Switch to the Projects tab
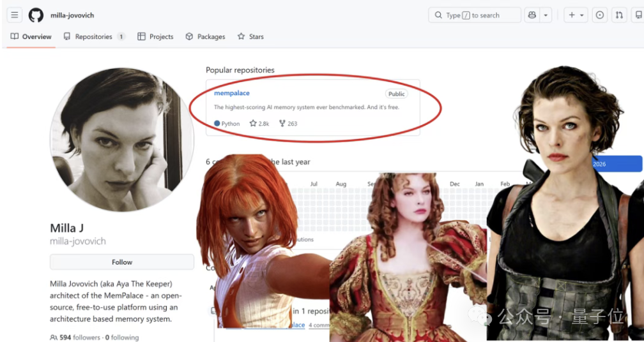 pyautogui.click(x=155, y=36)
